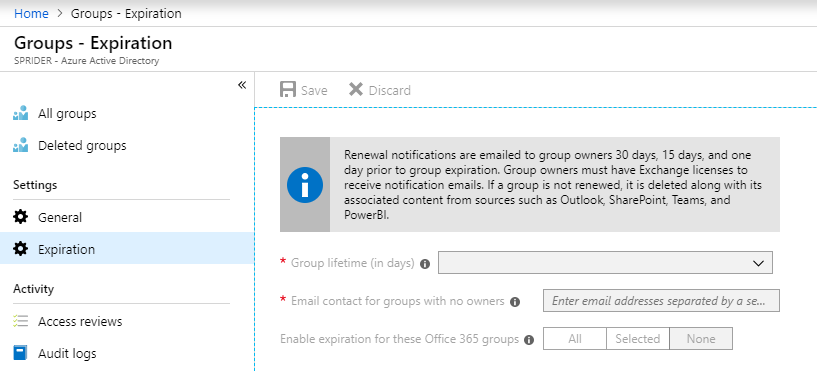The image size is (817, 371).
Task: Click the General gear icon
Action: click(x=20, y=217)
